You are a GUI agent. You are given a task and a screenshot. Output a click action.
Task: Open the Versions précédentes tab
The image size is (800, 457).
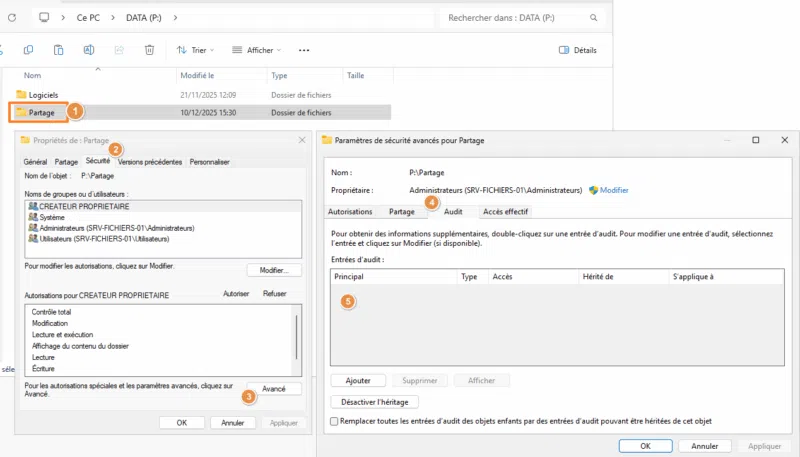pos(150,161)
